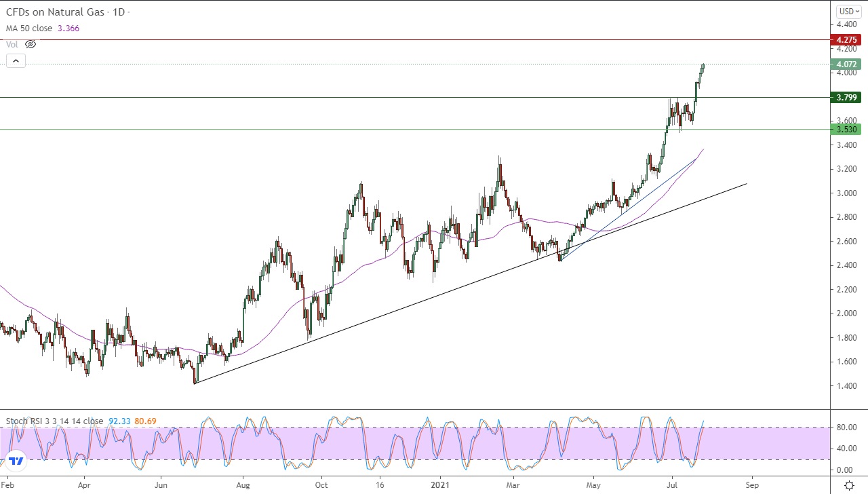This screenshot has height=494, width=868.
Task: Click the Oct label on time axis
Action: [x=321, y=486]
